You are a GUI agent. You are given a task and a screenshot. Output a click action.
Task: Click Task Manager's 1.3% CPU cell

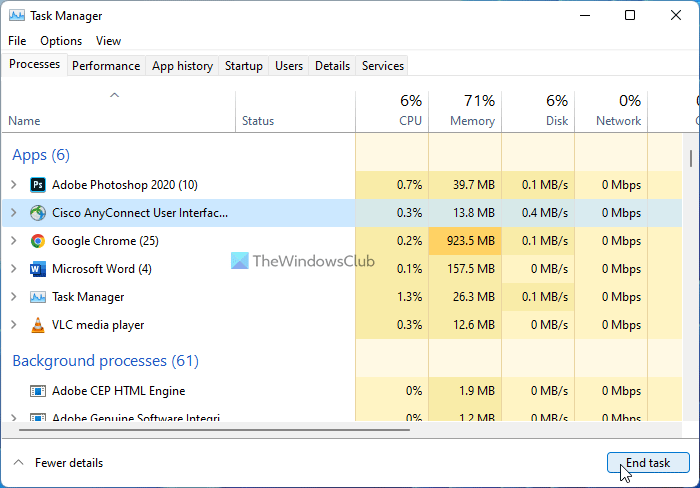pyautogui.click(x=392, y=297)
